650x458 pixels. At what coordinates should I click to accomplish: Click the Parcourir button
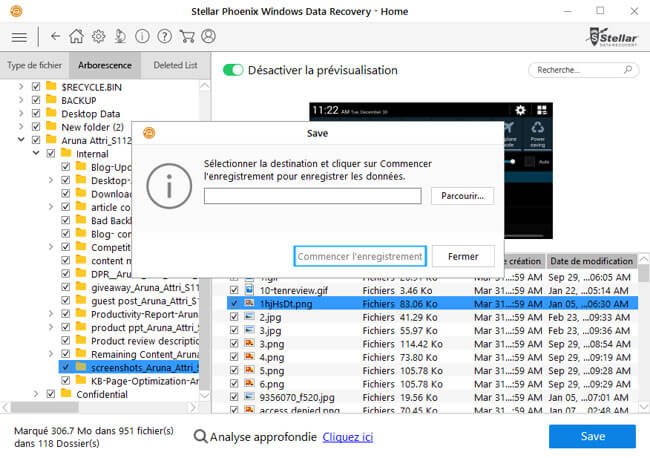point(462,196)
